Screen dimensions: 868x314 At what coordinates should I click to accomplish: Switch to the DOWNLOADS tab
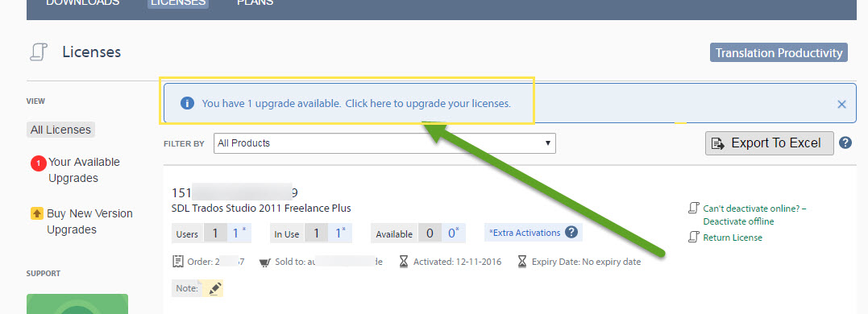[82, 2]
